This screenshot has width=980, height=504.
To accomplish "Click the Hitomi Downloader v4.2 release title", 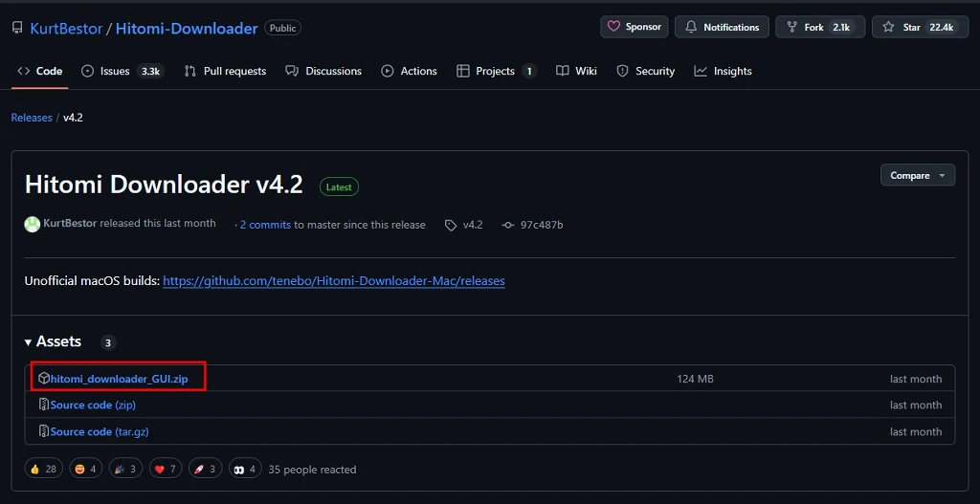I will point(164,185).
